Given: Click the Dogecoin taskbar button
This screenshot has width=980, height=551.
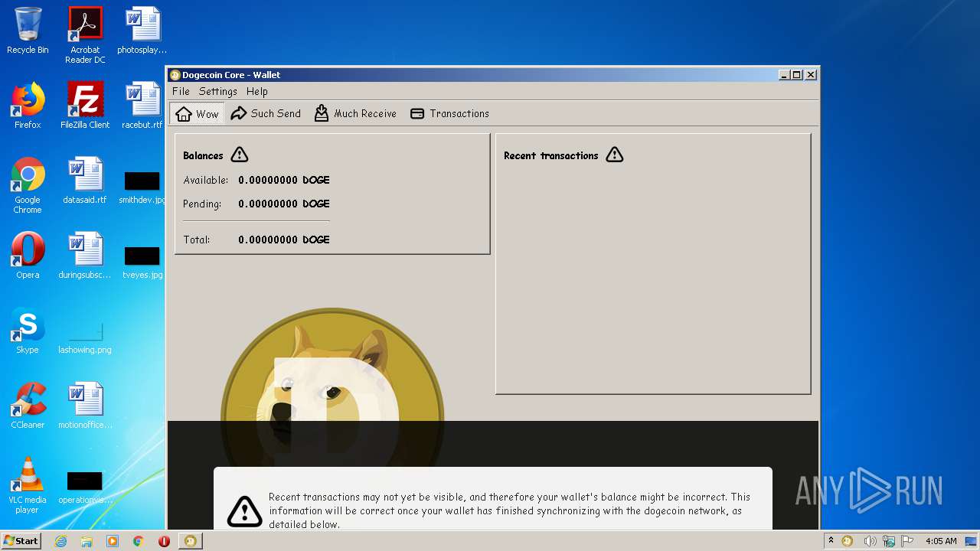Looking at the screenshot, I should pos(191,541).
